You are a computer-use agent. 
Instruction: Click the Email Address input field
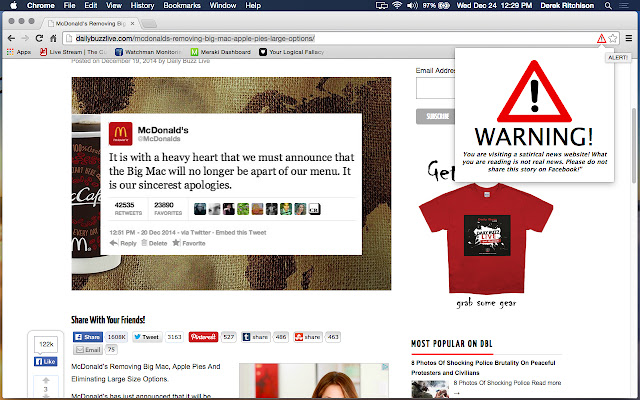click(x=436, y=89)
